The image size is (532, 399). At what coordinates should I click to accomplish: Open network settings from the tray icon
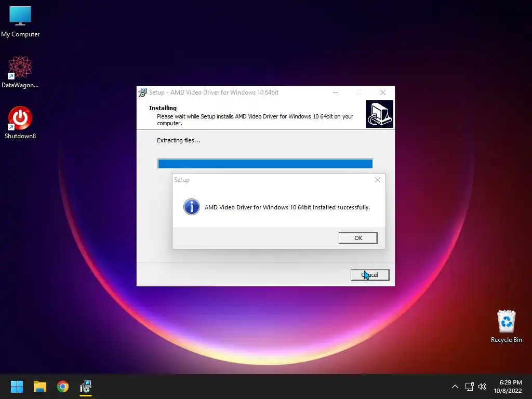(x=469, y=387)
